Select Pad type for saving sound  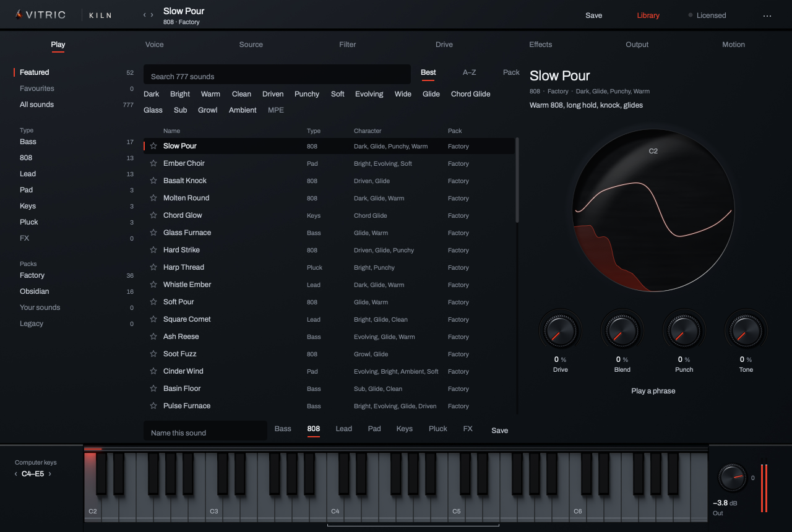(x=374, y=429)
